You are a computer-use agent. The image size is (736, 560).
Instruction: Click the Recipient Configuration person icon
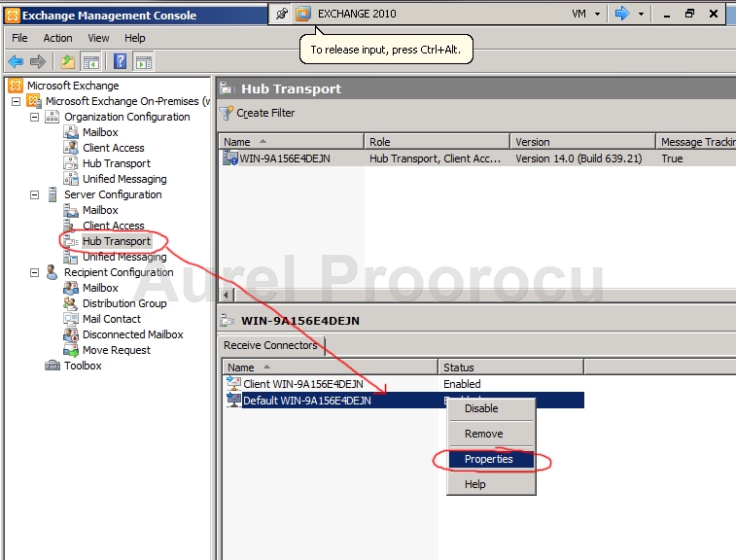tap(53, 272)
